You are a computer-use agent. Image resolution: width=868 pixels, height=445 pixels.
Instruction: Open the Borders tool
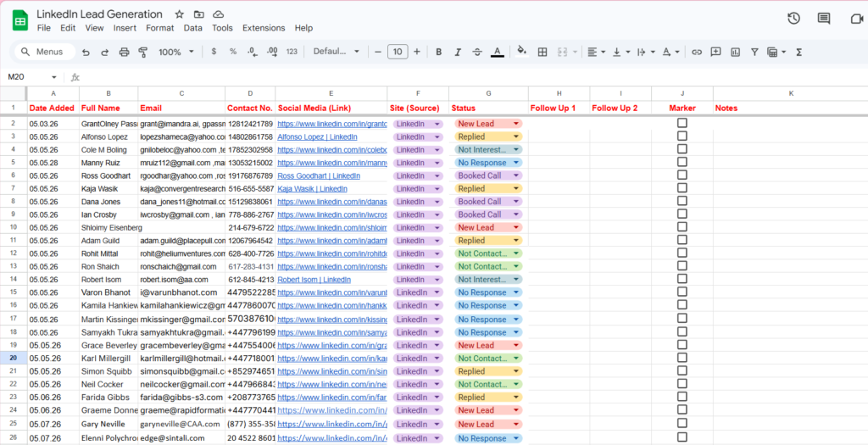tap(542, 52)
